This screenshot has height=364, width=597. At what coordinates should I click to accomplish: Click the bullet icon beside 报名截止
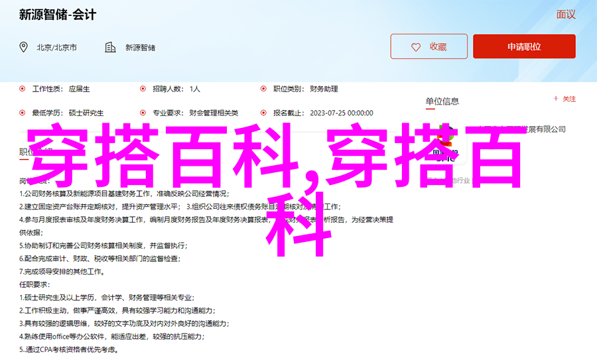pyautogui.click(x=263, y=113)
